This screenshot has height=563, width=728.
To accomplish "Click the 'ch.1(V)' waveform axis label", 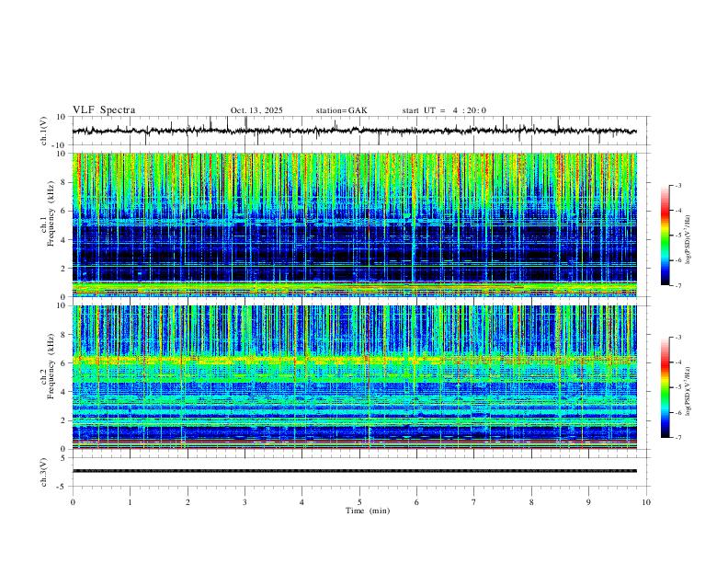I will pos(44,131).
